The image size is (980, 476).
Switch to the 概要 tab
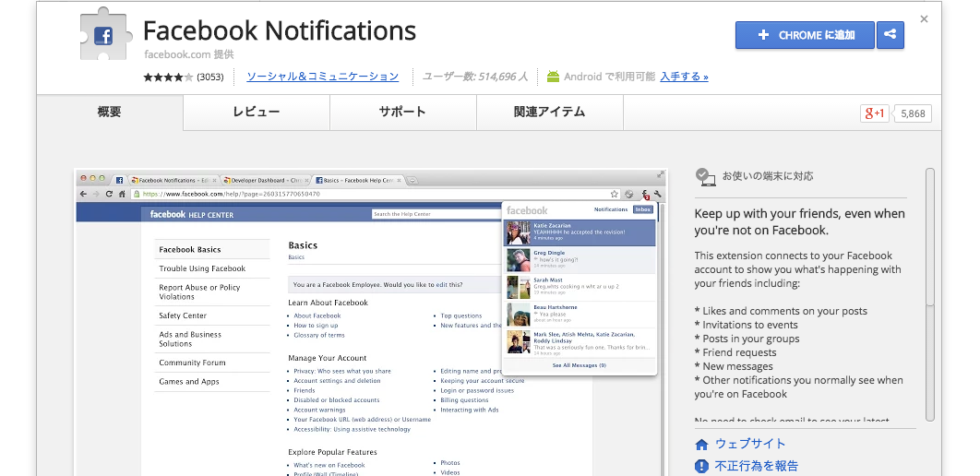click(110, 113)
